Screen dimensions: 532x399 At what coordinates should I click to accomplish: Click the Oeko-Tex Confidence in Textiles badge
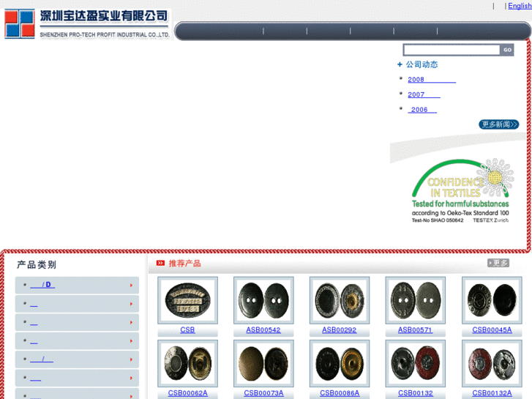pos(461,191)
